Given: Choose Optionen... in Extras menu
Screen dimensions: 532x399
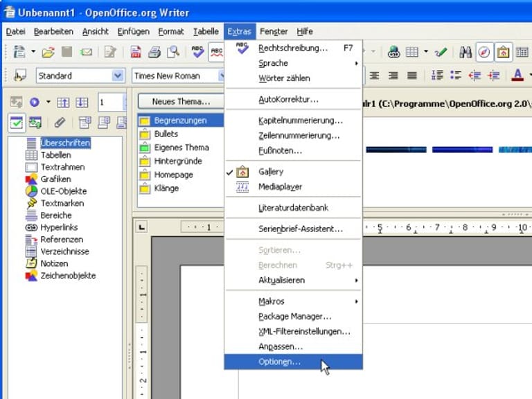Looking at the screenshot, I should point(294,362).
